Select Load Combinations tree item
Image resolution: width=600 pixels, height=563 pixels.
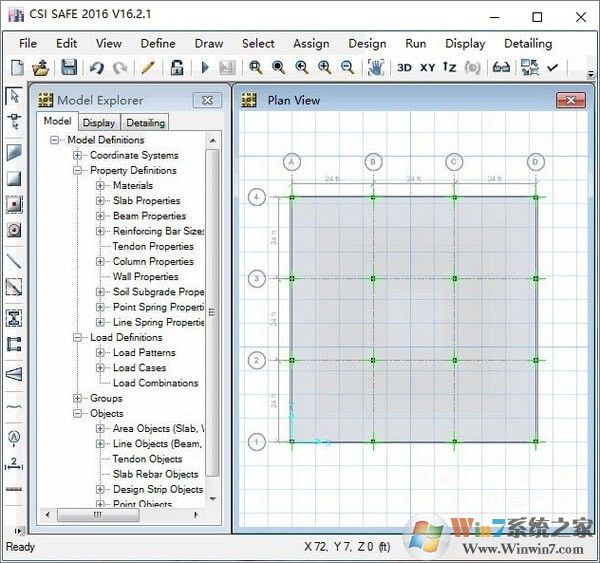click(156, 383)
